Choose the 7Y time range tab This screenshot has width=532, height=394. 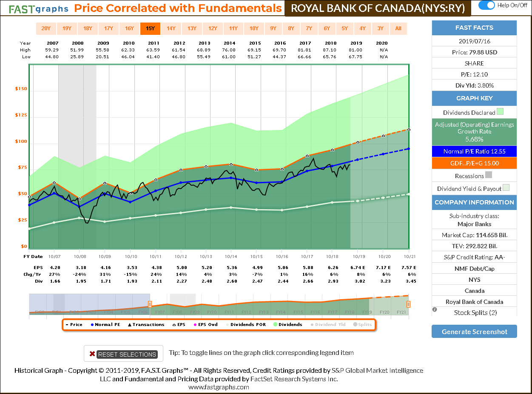click(x=309, y=28)
